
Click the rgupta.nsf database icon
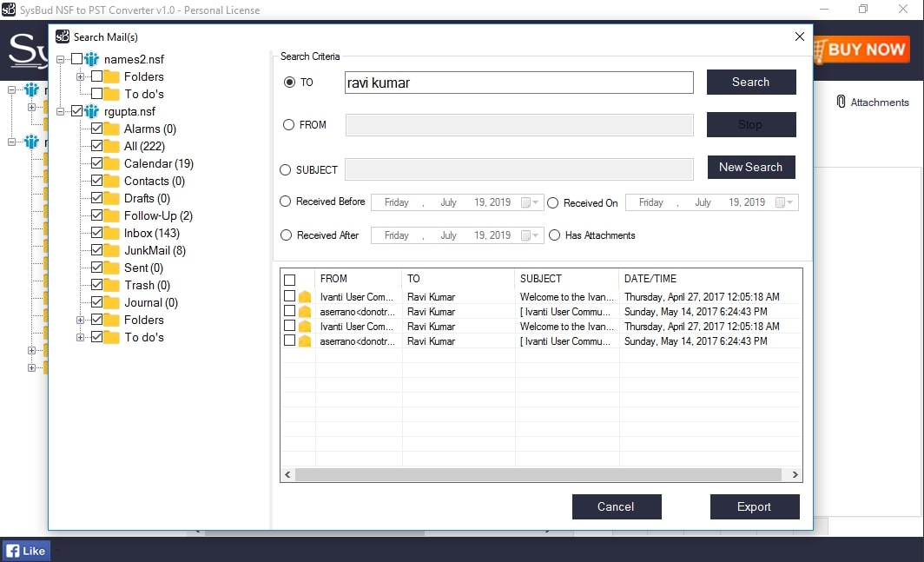pyautogui.click(x=92, y=111)
